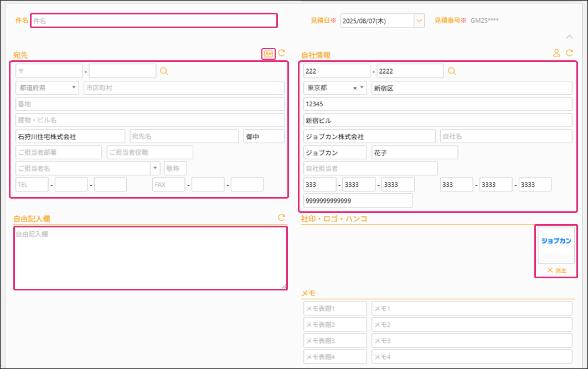The width and height of the screenshot is (588, 369).
Task: Click the 件名 subject input field
Action: point(153,20)
